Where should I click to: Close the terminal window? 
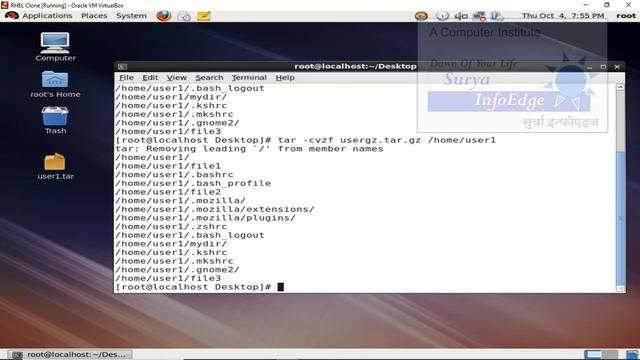[x=617, y=67]
